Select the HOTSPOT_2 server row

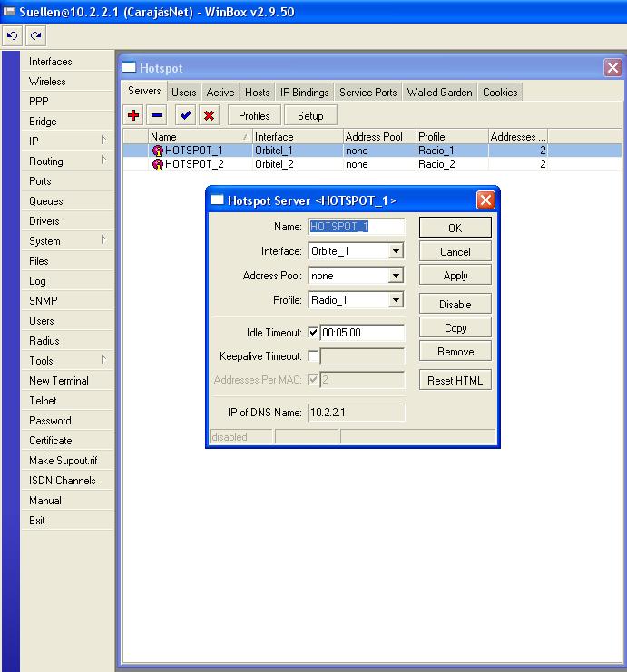tap(372, 164)
